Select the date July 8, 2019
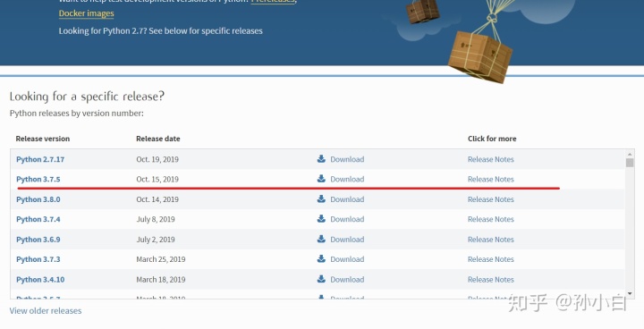Screen dimensions: 644x329 point(156,219)
